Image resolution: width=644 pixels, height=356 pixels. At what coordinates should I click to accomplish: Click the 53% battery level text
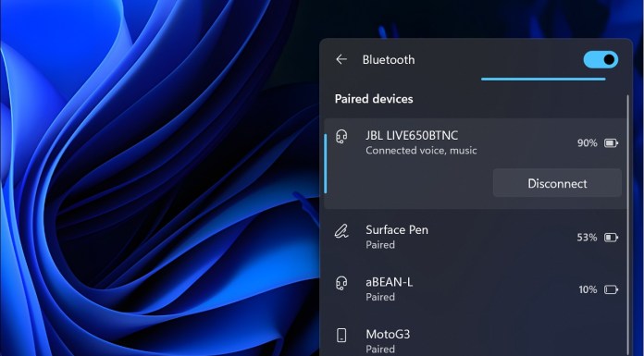(587, 238)
